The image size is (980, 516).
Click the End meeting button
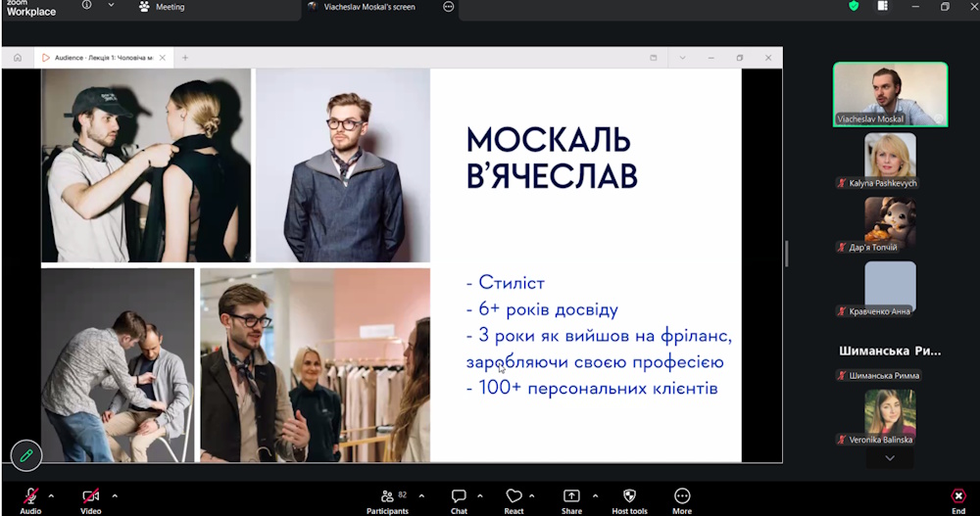[x=958, y=496]
